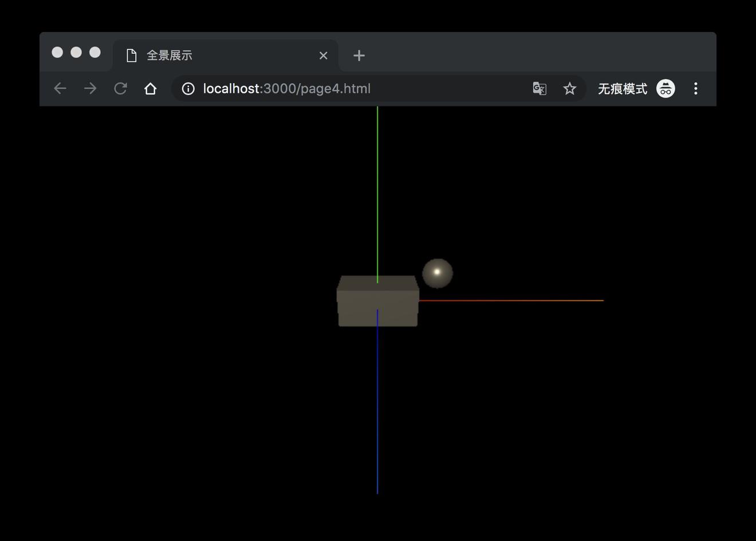Viewport: 756px width, 541px height.
Task: View site information for localhost
Action: (188, 88)
